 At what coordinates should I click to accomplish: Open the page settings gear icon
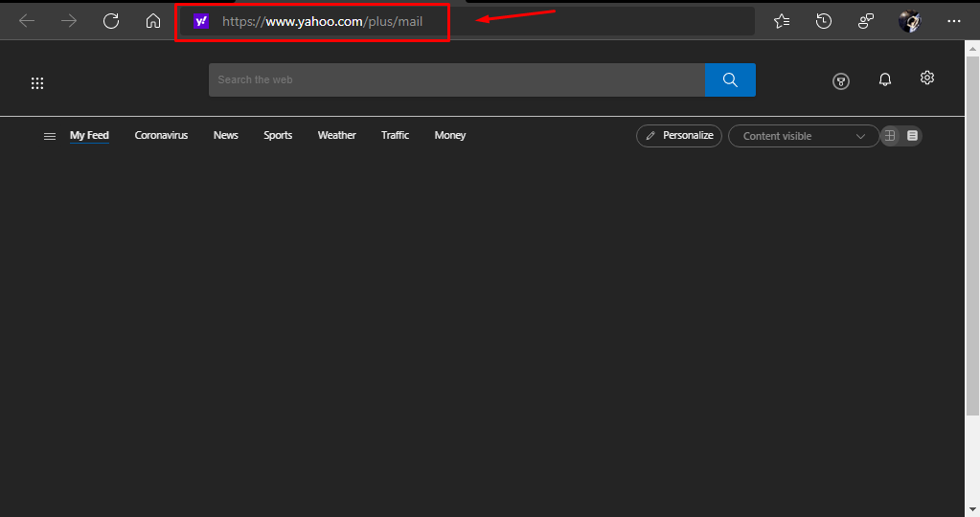pyautogui.click(x=927, y=78)
